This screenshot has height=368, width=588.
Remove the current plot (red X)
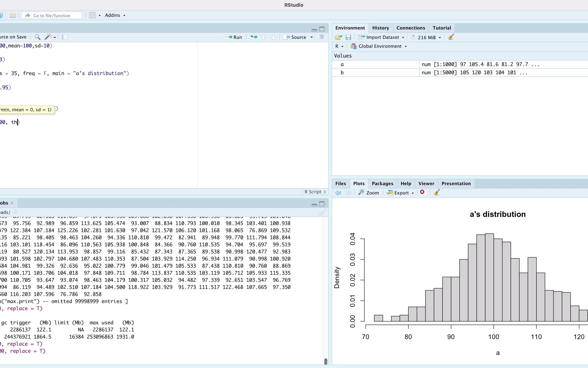(x=422, y=192)
